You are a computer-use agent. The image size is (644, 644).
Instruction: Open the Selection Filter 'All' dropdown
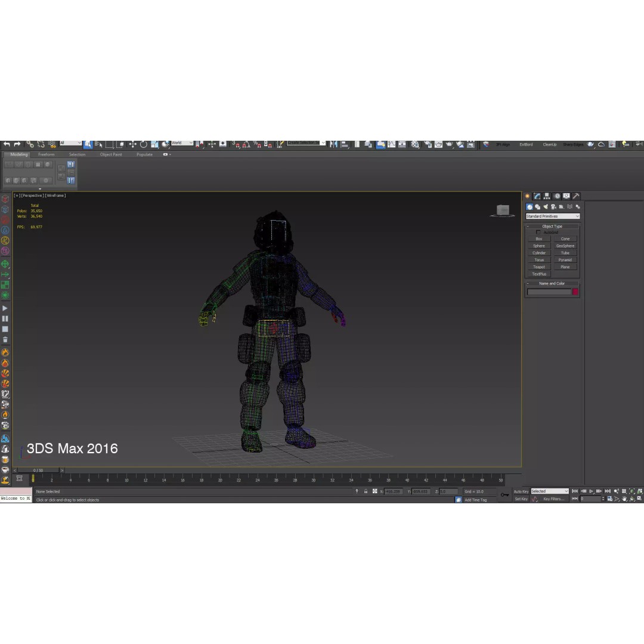coord(70,143)
